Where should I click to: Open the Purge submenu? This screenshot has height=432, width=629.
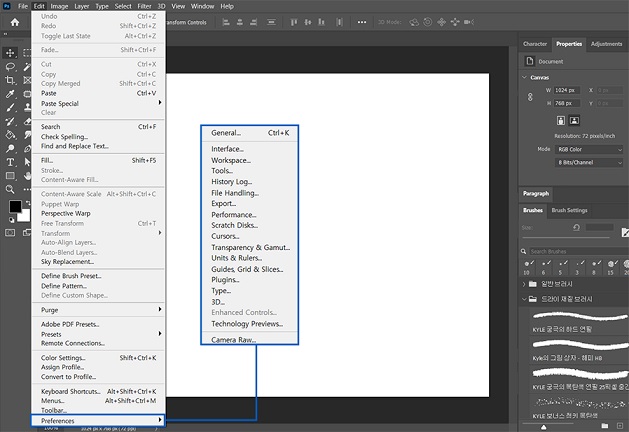click(98, 310)
